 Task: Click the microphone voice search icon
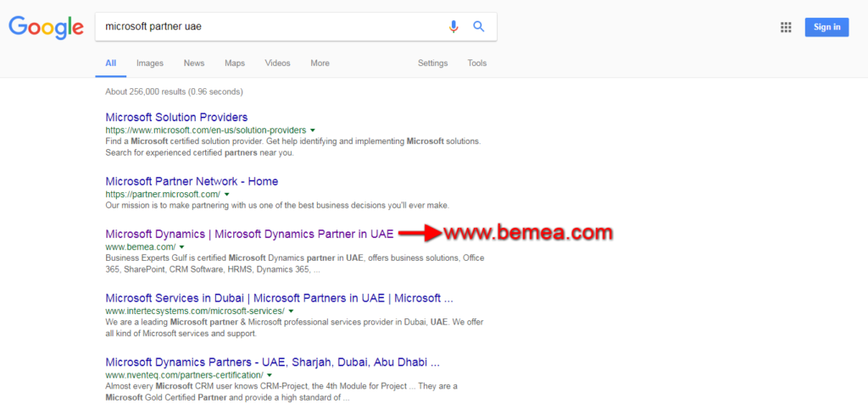[x=453, y=26]
